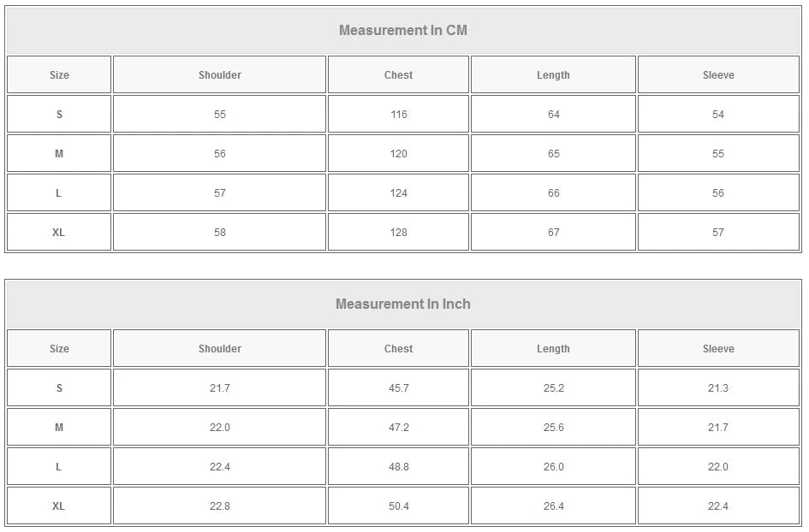809x532 pixels.
Task: Select the XL row label in CM table
Action: pyautogui.click(x=59, y=233)
